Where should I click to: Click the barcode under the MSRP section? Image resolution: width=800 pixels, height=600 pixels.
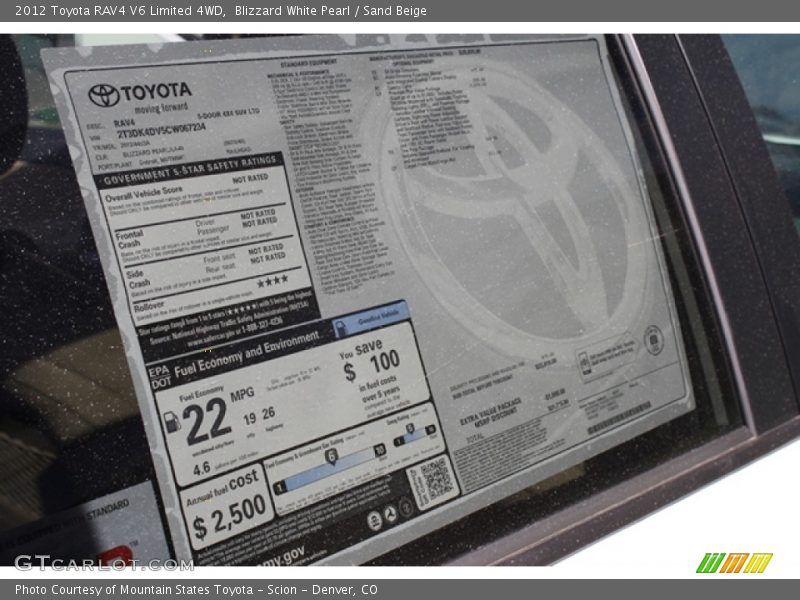(618, 418)
